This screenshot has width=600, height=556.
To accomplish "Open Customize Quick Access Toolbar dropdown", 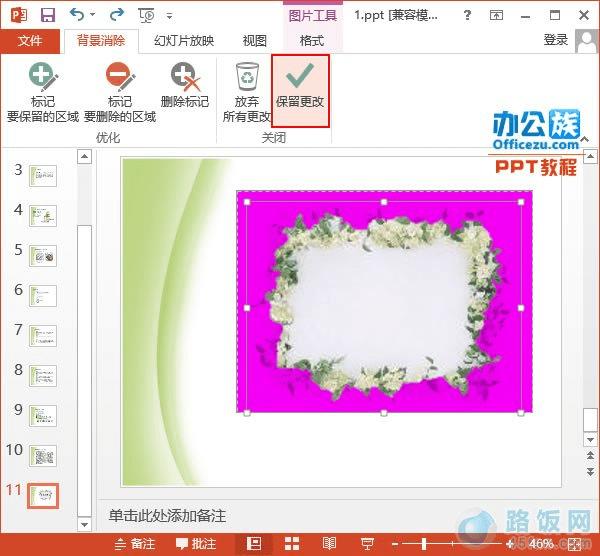I will 169,16.
